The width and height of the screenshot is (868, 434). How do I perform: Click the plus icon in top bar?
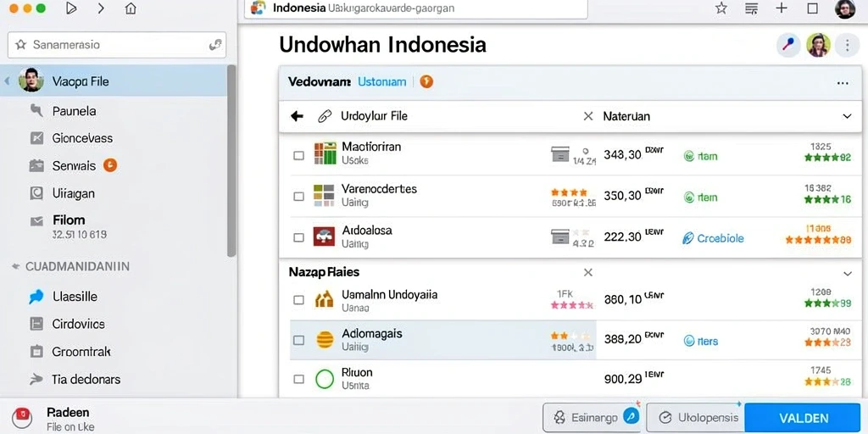[781, 8]
